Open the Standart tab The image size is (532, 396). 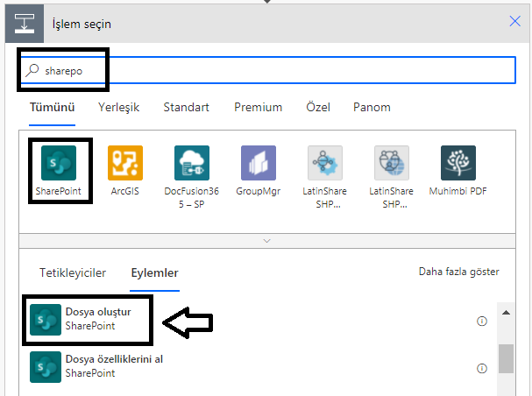(187, 107)
